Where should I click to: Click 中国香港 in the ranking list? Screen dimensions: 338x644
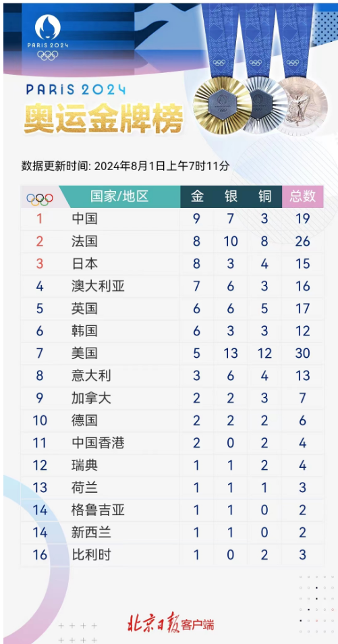click(x=98, y=443)
